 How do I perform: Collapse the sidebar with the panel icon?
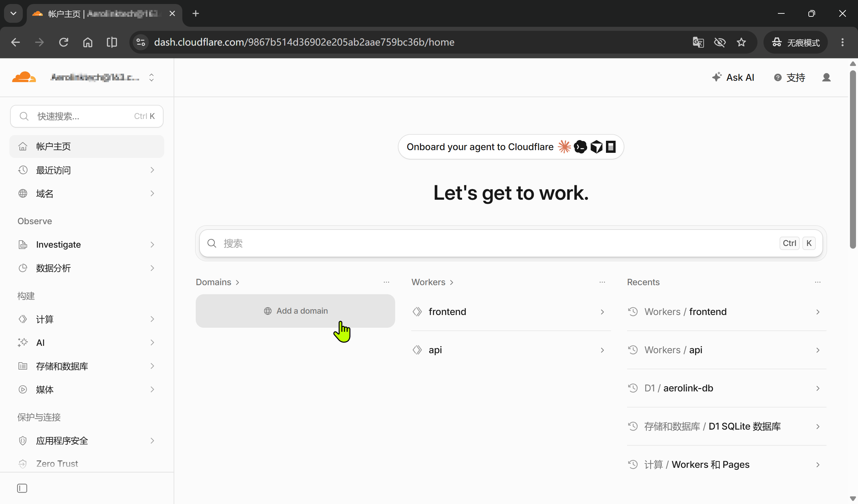point(22,488)
